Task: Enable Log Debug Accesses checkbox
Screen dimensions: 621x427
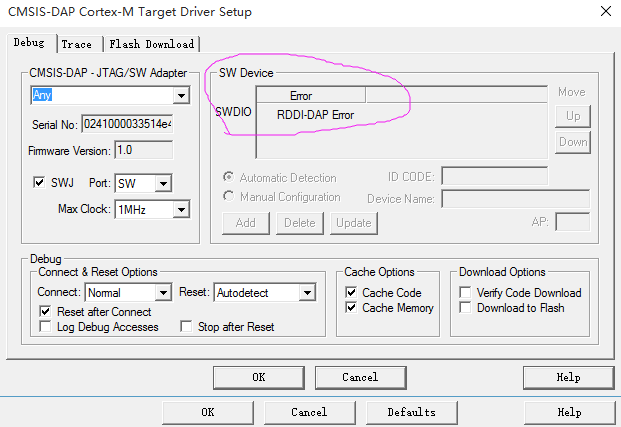Action: pos(46,327)
